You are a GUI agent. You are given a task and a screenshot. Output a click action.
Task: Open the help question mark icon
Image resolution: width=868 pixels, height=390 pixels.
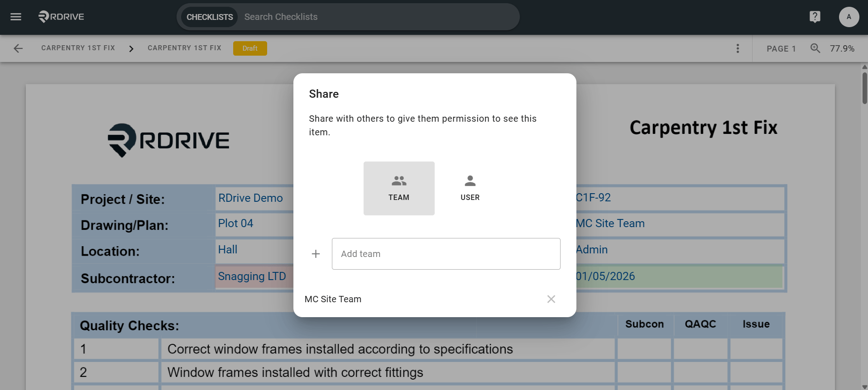click(815, 17)
